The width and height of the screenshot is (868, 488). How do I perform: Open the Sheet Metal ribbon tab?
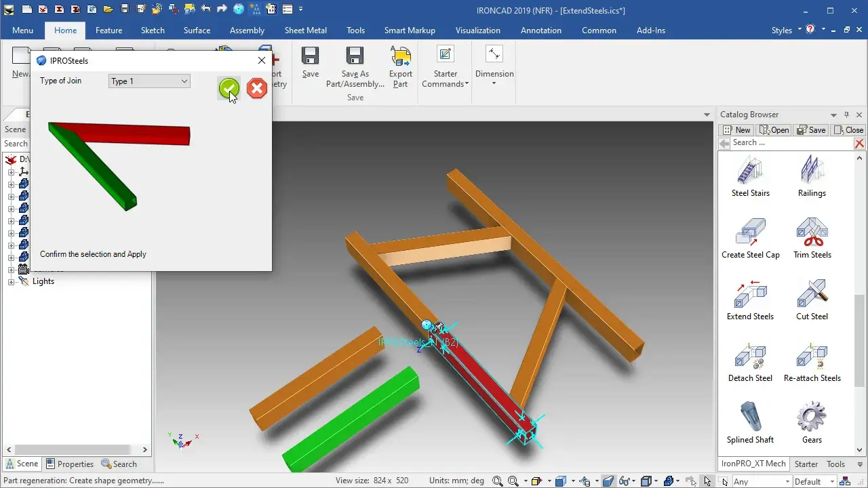[305, 30]
